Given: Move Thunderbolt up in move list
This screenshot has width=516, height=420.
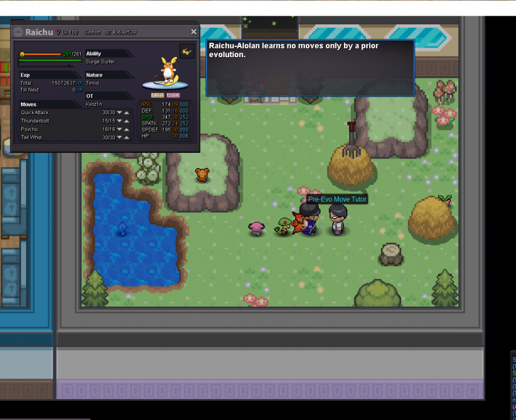Looking at the screenshot, I should point(127,121).
